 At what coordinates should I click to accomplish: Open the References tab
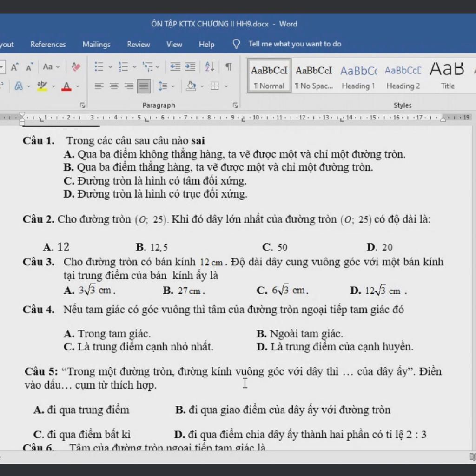tap(48, 44)
